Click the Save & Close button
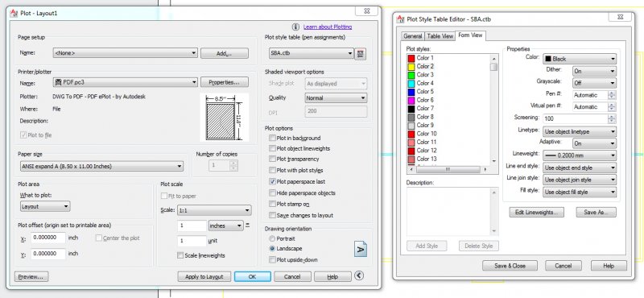The width and height of the screenshot is (644, 298). (510, 266)
